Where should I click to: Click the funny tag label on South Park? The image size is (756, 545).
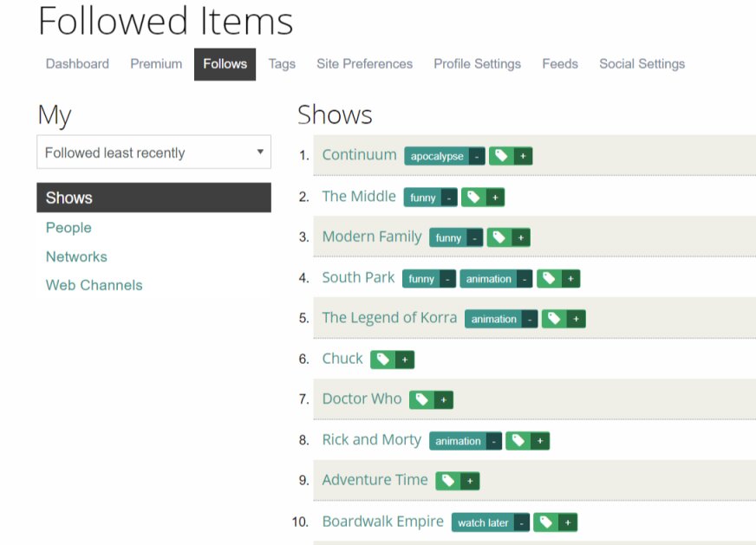tap(421, 279)
